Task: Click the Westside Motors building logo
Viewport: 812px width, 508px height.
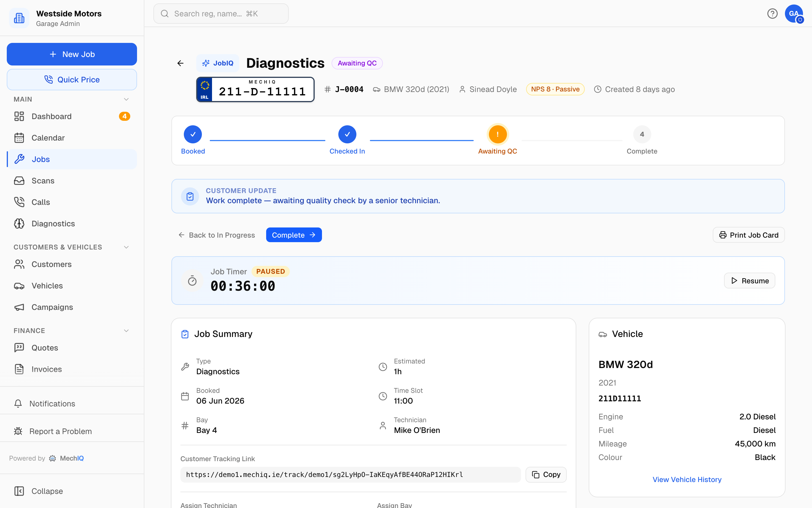Action: pos(19,18)
